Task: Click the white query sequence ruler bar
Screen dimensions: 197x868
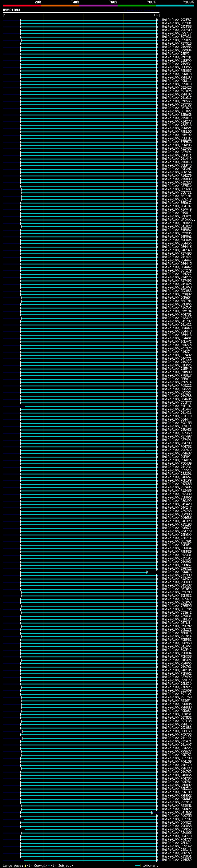Action: click(81, 13)
